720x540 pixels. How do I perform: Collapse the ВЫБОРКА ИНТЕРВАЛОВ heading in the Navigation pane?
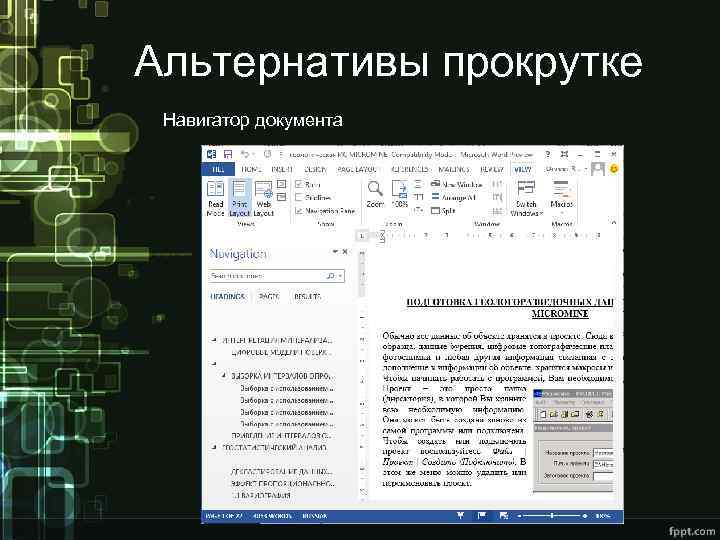(225, 376)
